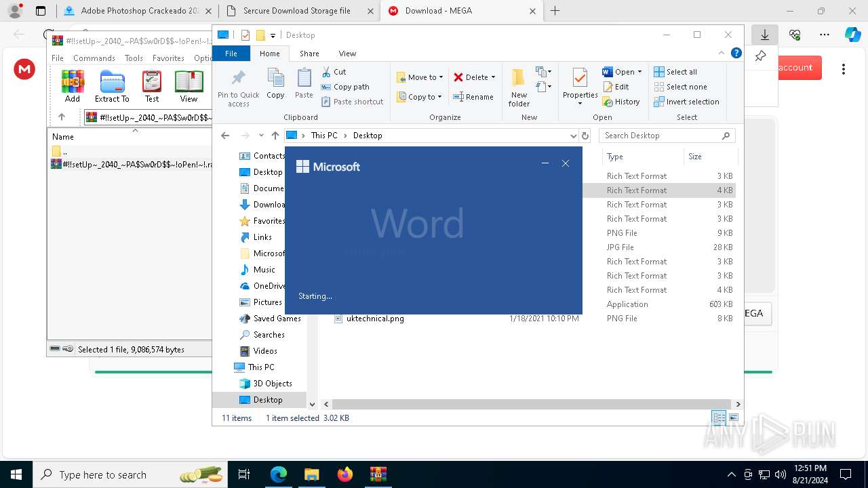Open the Delete dropdown arrow

tap(493, 77)
